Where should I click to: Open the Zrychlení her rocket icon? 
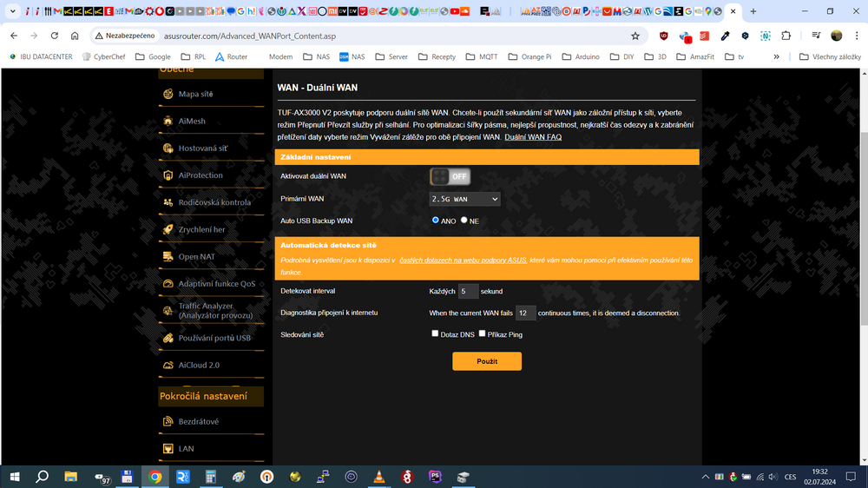[168, 229]
